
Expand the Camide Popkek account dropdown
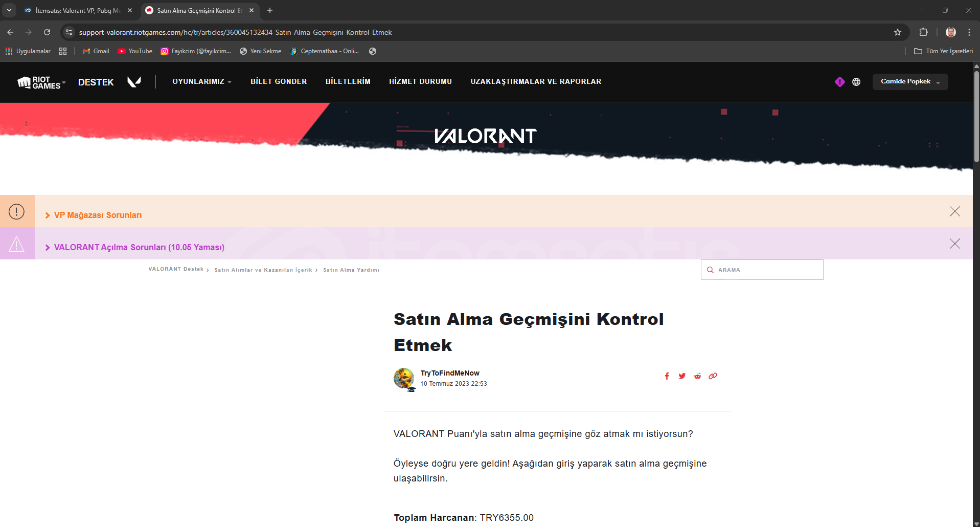(910, 82)
